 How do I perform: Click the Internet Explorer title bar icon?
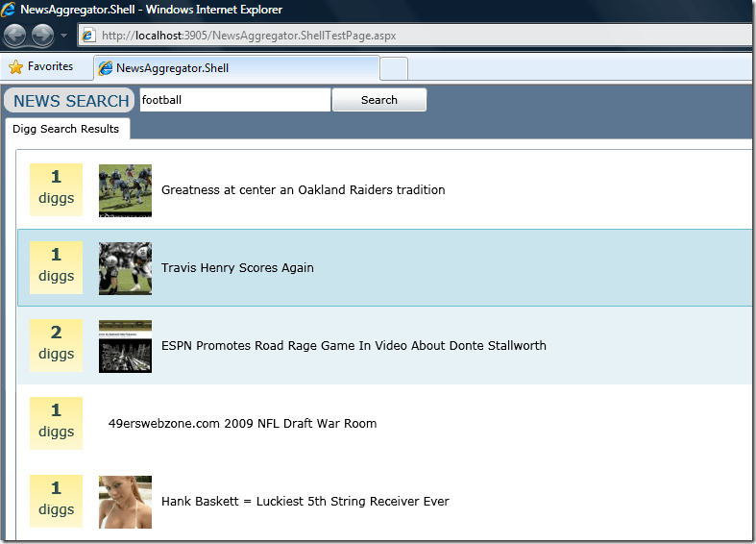pos(9,10)
